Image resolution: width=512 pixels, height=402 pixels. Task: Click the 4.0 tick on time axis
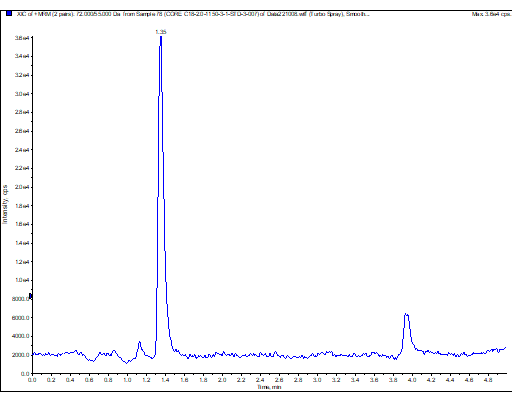tap(412, 380)
